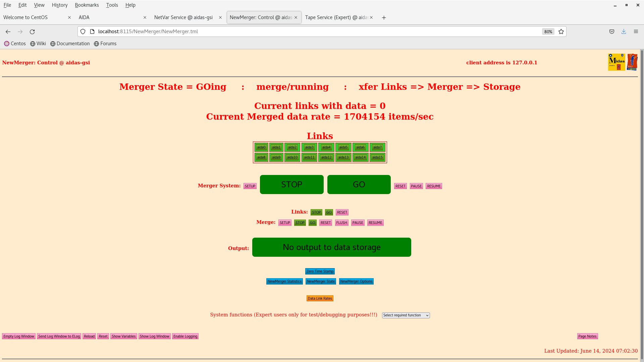
Task: Toggle the SETUP button under Merge row
Action: click(284, 222)
